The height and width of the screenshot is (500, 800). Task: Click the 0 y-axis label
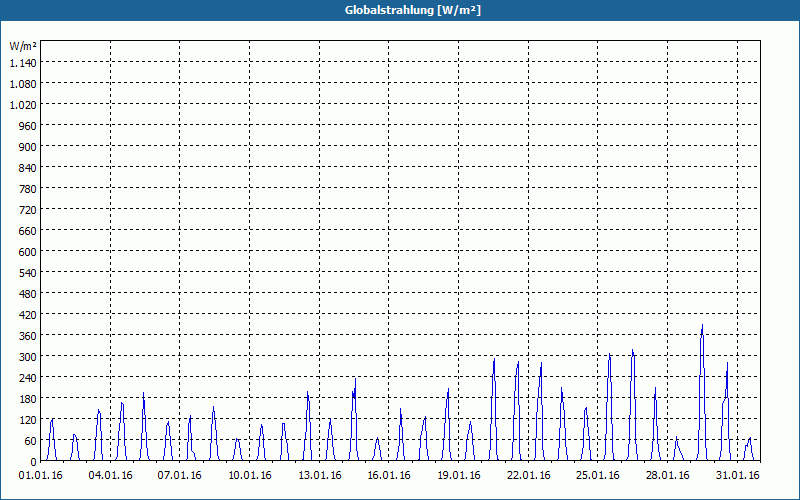[33, 462]
